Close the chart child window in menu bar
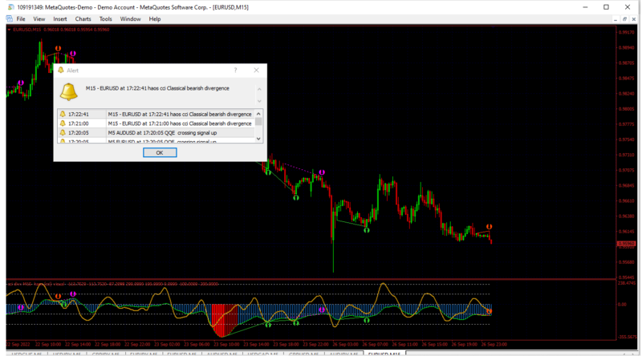Image resolution: width=642 pixels, height=364 pixels. coord(634,19)
